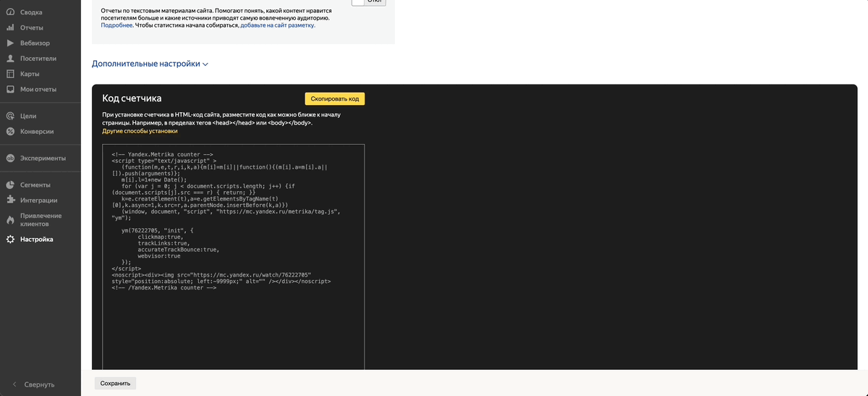The height and width of the screenshot is (396, 868).
Task: Open Эксперименты via its AB icon
Action: coord(11,158)
